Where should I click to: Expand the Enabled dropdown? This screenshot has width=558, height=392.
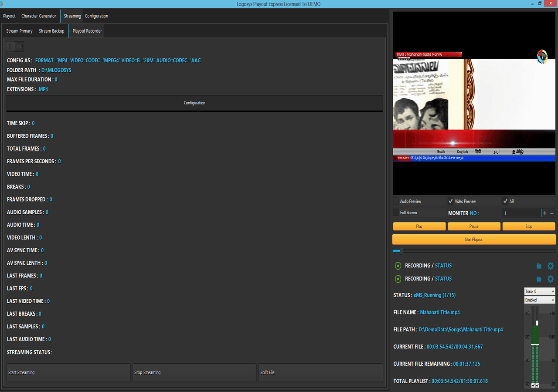539,300
